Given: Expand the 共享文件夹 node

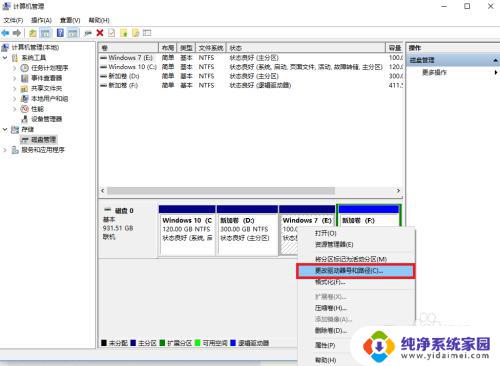Looking at the screenshot, I should (x=14, y=89).
